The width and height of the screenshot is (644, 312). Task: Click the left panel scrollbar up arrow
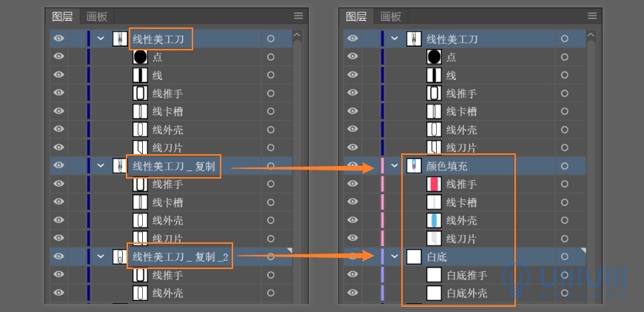[297, 36]
